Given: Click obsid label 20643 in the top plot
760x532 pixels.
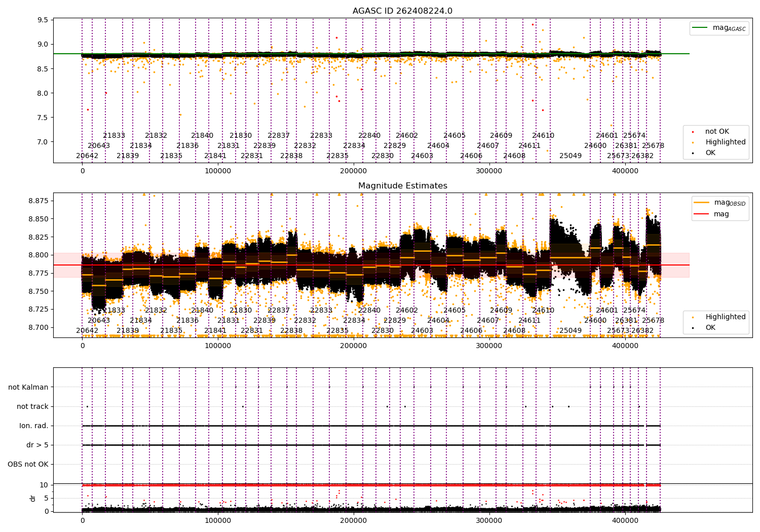Looking at the screenshot, I should (99, 146).
